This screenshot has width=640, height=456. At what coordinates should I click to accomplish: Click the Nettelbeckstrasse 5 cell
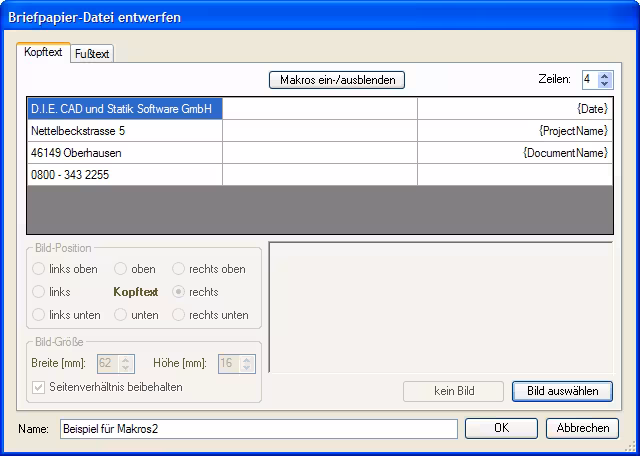[125, 131]
